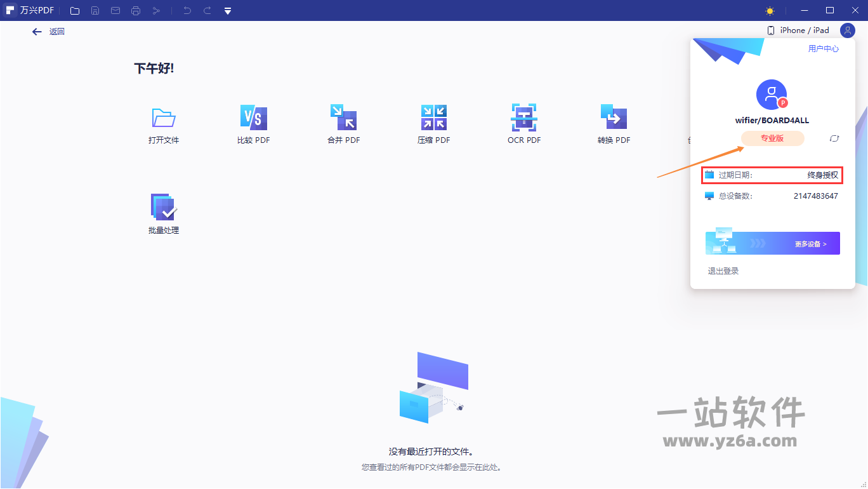The image size is (868, 489).
Task: Minimize the 万兴PDF window
Action: point(805,10)
